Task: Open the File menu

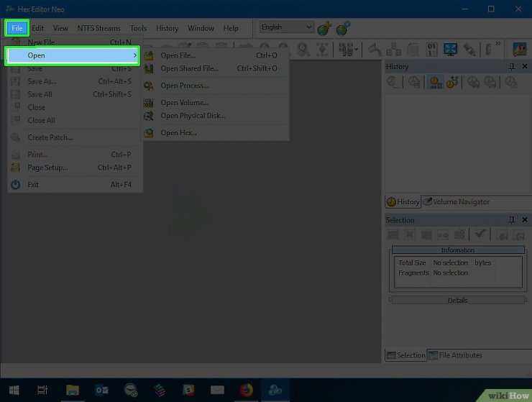Action: 17,28
